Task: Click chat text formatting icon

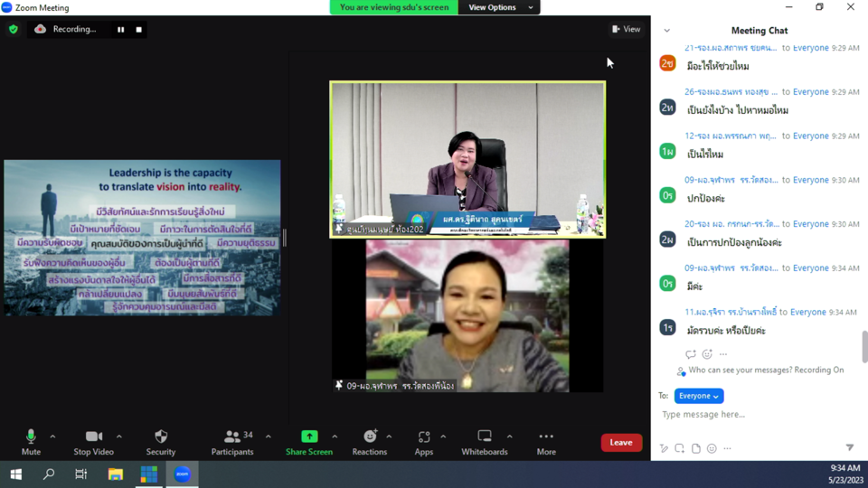Action: tap(664, 448)
